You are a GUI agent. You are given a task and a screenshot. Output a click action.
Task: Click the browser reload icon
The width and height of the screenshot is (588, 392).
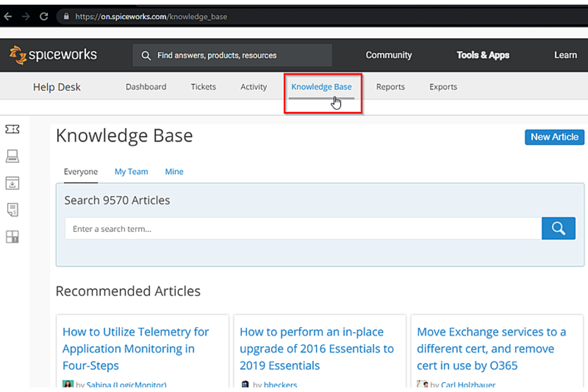pyautogui.click(x=44, y=17)
